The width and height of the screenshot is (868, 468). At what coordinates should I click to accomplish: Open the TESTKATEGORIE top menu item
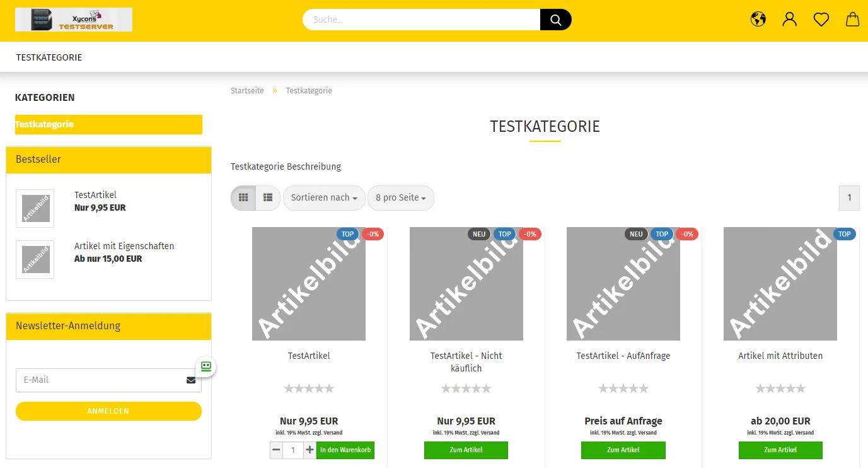tap(49, 57)
